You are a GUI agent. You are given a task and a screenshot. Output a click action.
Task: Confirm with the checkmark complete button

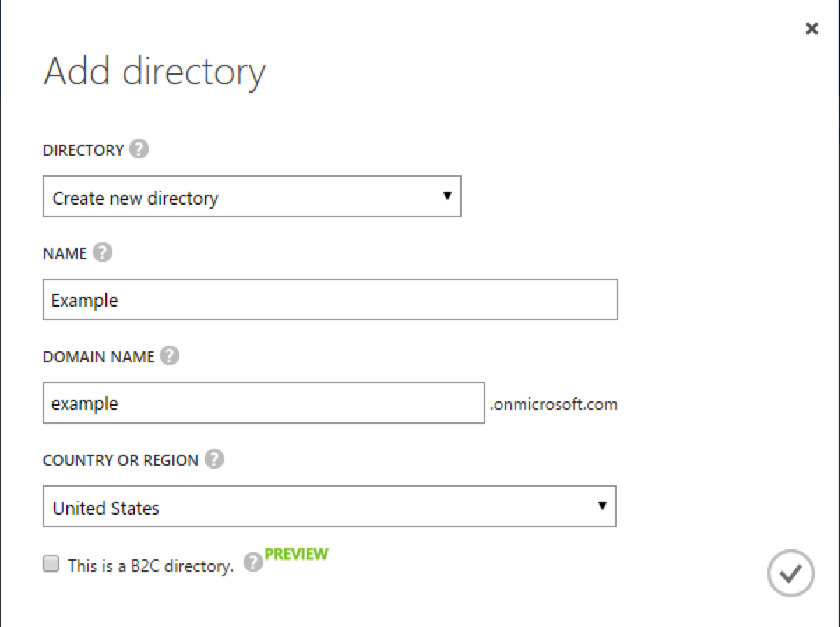790,573
